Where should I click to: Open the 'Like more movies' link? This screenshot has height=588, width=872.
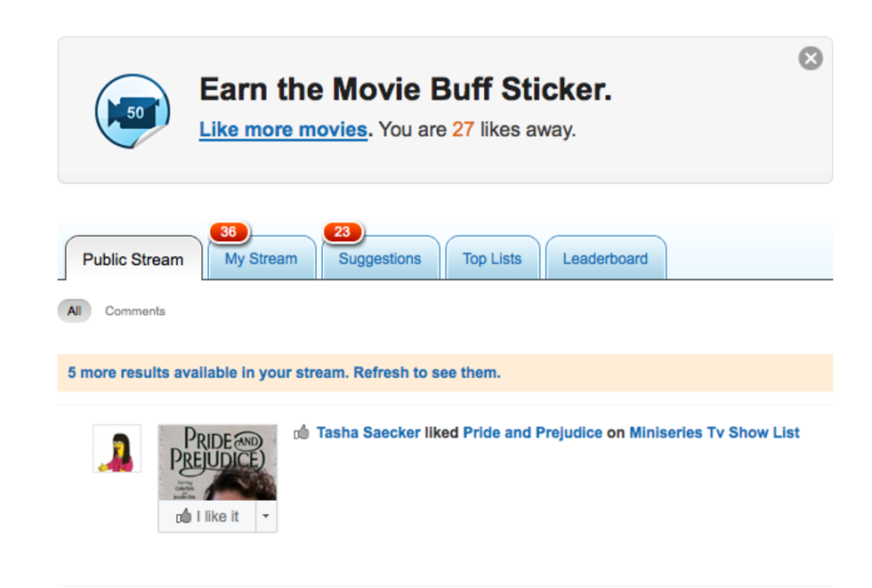283,130
